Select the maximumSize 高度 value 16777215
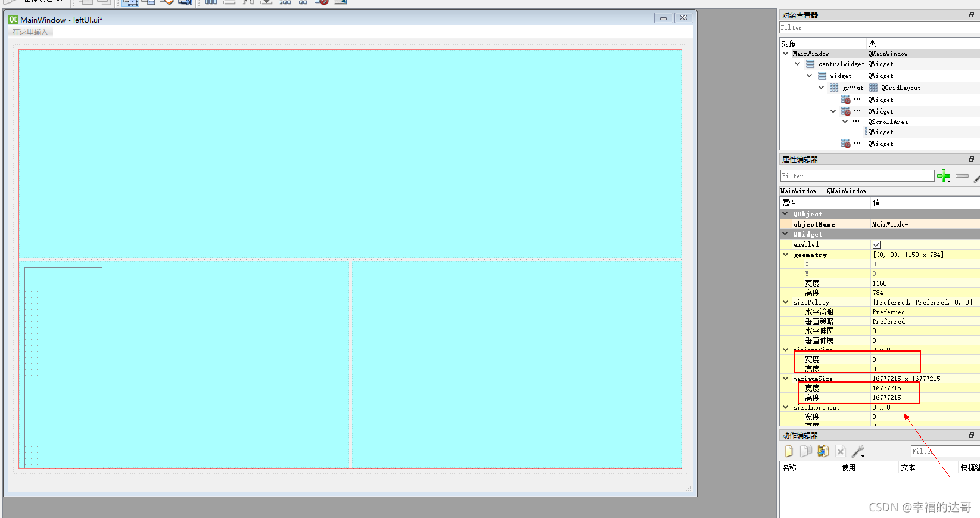The height and width of the screenshot is (518, 980). click(886, 398)
